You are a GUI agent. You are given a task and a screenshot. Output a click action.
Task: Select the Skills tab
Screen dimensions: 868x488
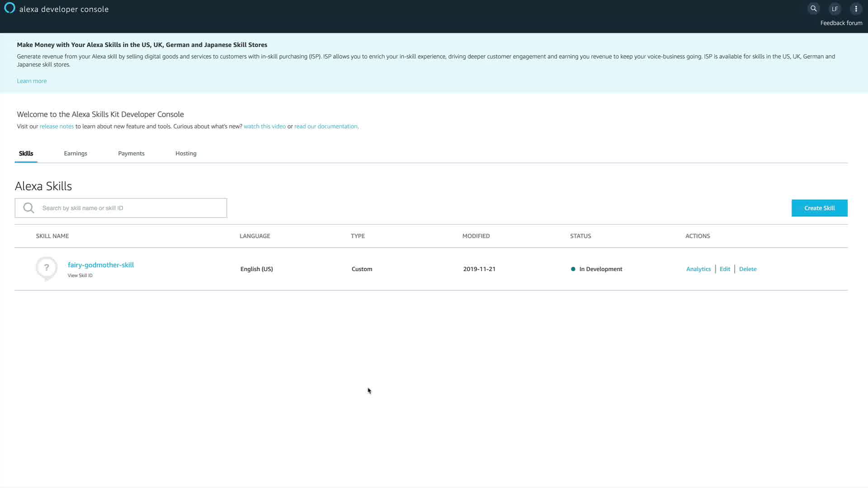point(26,154)
